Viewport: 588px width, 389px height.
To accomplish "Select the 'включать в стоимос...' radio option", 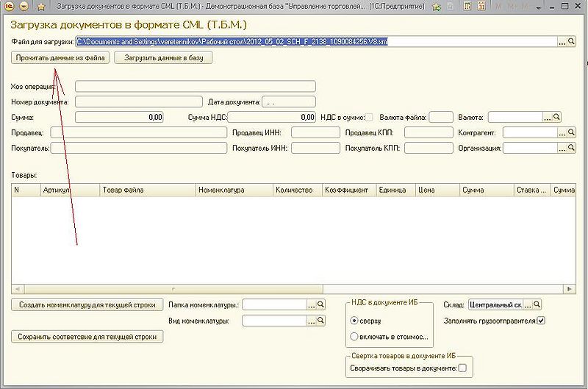I will (x=355, y=337).
